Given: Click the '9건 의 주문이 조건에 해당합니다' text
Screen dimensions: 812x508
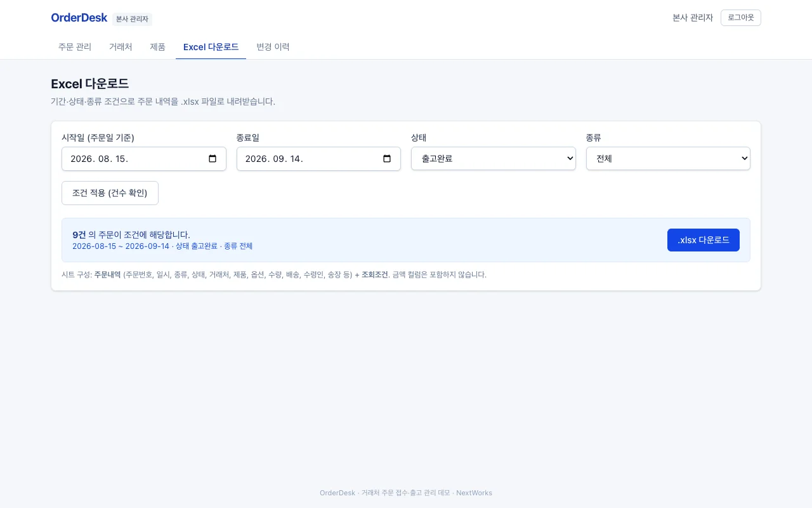Looking at the screenshot, I should (x=131, y=235).
